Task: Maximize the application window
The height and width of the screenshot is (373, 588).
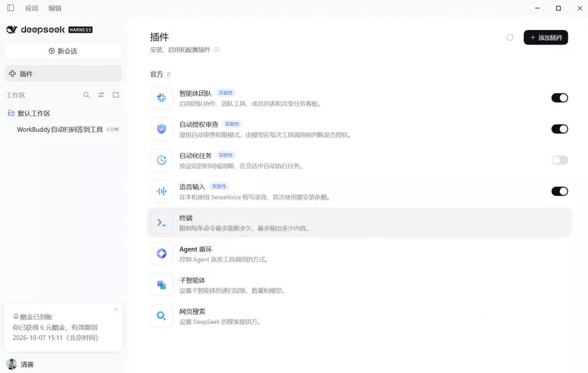Action: [559, 8]
